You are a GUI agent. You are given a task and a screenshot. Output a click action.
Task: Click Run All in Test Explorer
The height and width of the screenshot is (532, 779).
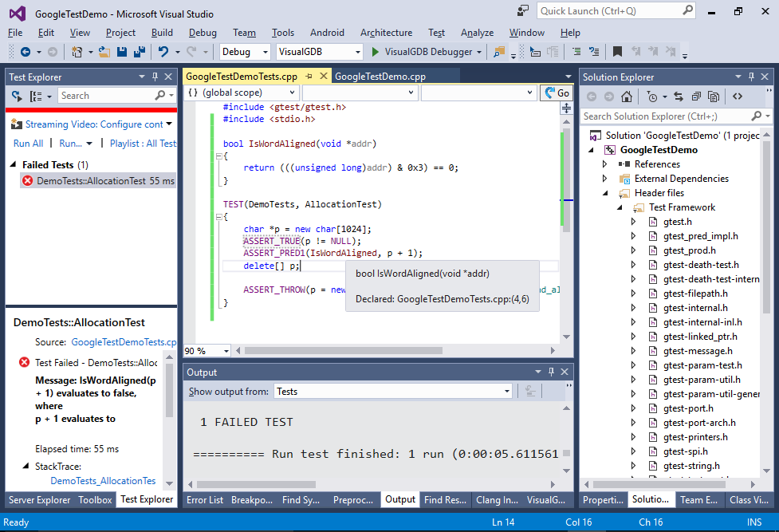(29, 144)
